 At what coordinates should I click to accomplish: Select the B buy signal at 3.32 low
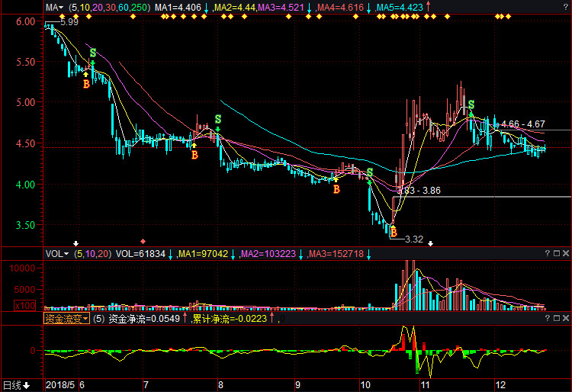pyautogui.click(x=394, y=233)
